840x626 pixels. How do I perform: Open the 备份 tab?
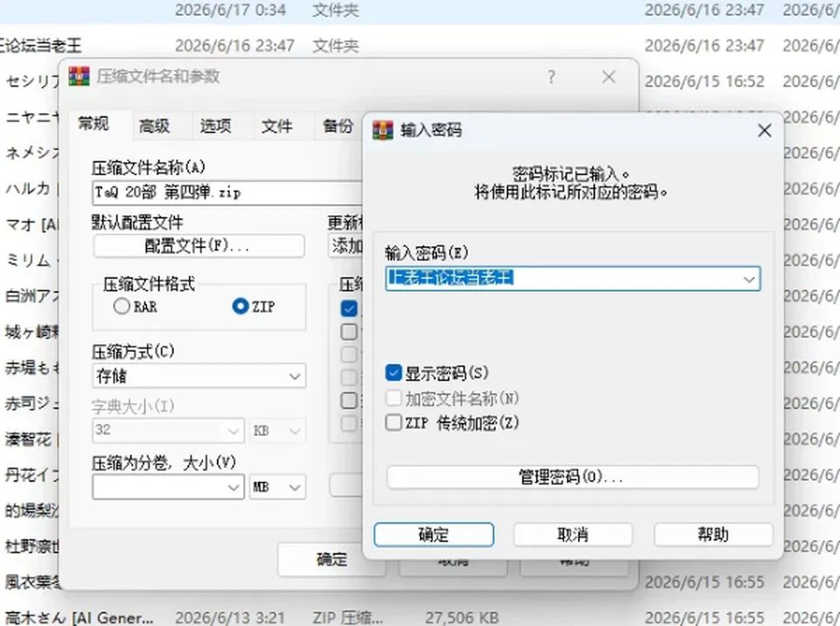point(338,126)
